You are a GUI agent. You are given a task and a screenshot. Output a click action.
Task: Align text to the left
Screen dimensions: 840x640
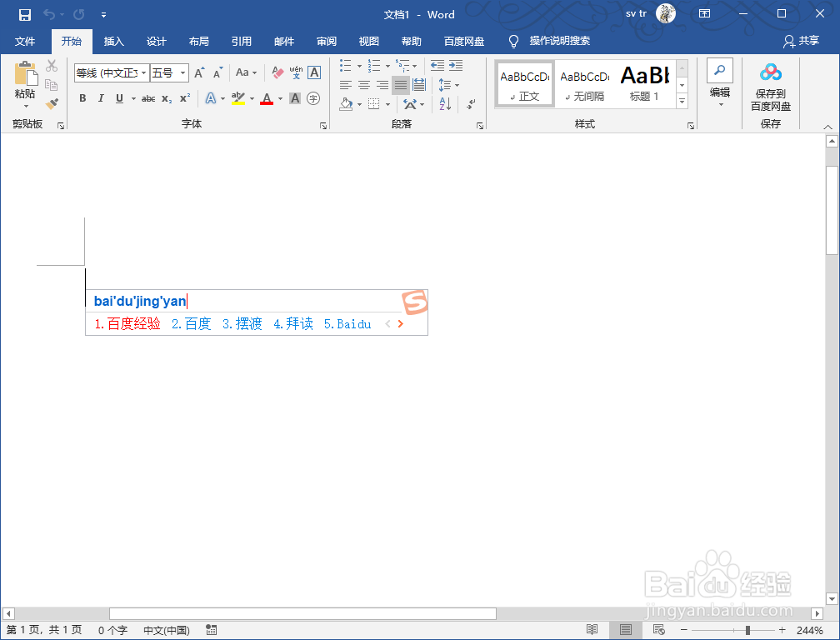(x=346, y=85)
